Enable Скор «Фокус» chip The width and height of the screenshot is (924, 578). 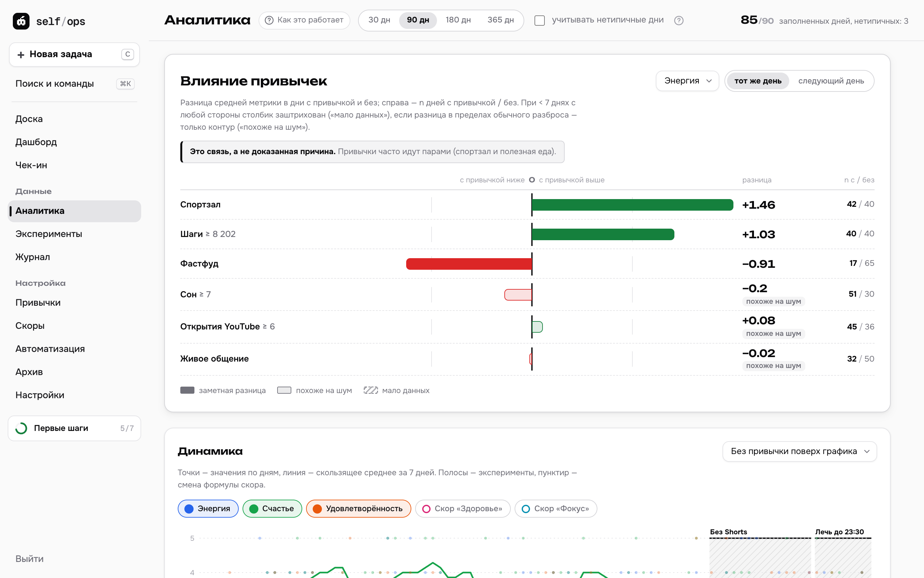click(x=556, y=508)
